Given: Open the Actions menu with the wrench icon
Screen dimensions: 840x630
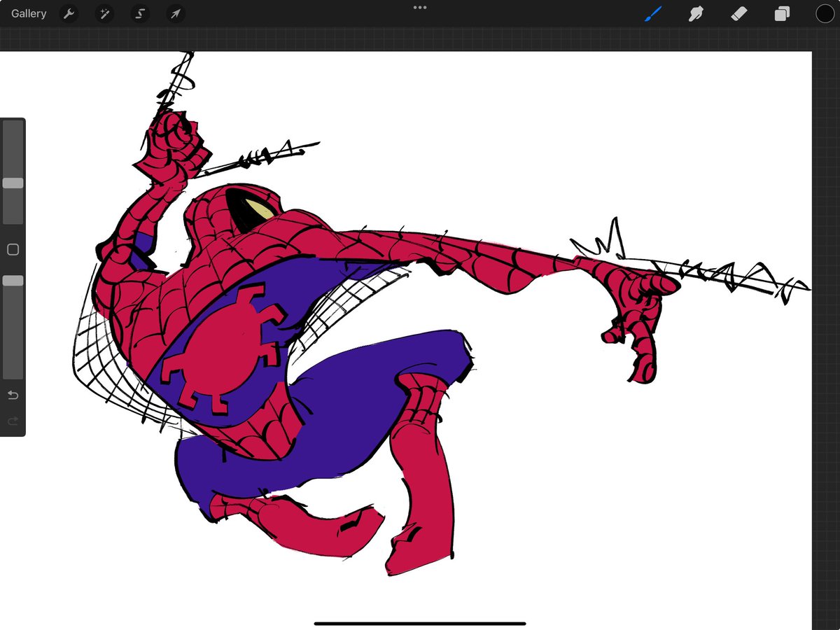Looking at the screenshot, I should coord(69,13).
